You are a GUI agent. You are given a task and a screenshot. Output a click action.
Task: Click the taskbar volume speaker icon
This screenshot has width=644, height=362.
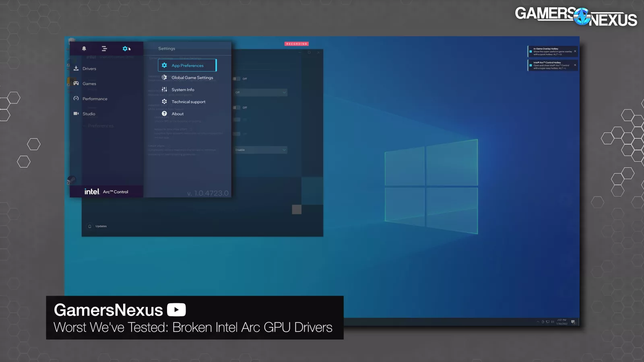click(553, 322)
